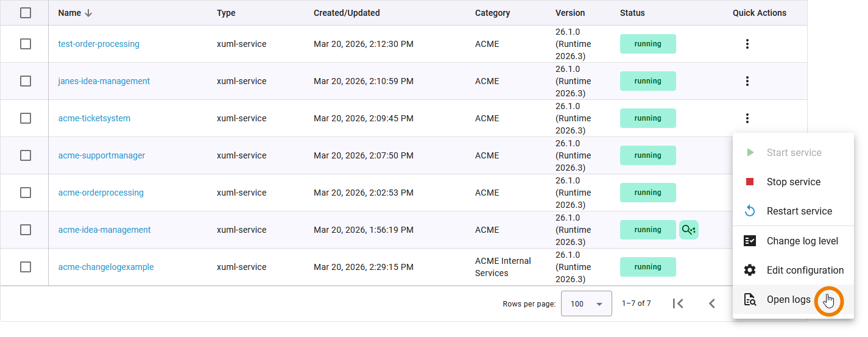
Task: Click the Status column header
Action: click(x=632, y=13)
